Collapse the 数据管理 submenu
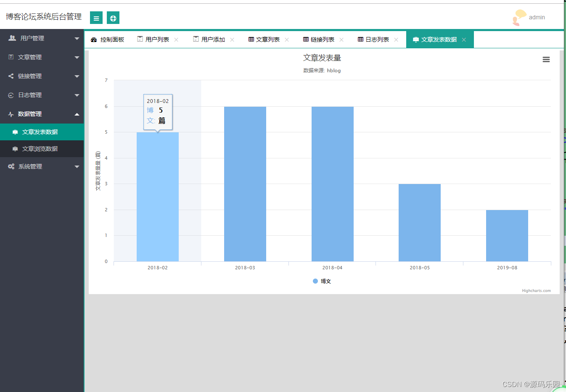The height and width of the screenshot is (392, 566). 42,114
